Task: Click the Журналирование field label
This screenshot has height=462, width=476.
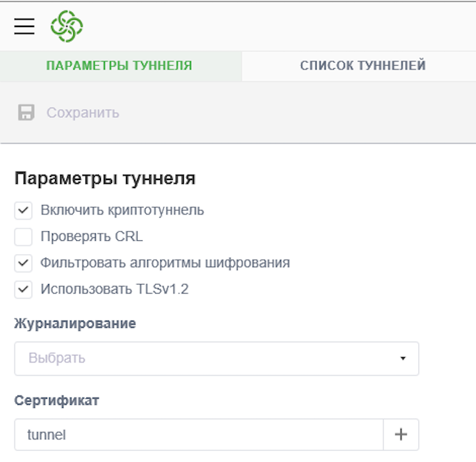Action: coord(75,324)
